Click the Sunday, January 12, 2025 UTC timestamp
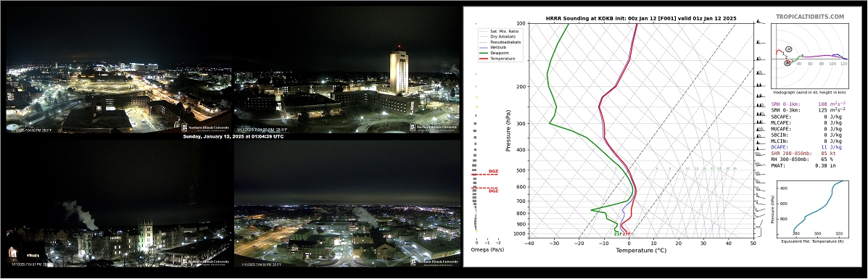 [233, 136]
